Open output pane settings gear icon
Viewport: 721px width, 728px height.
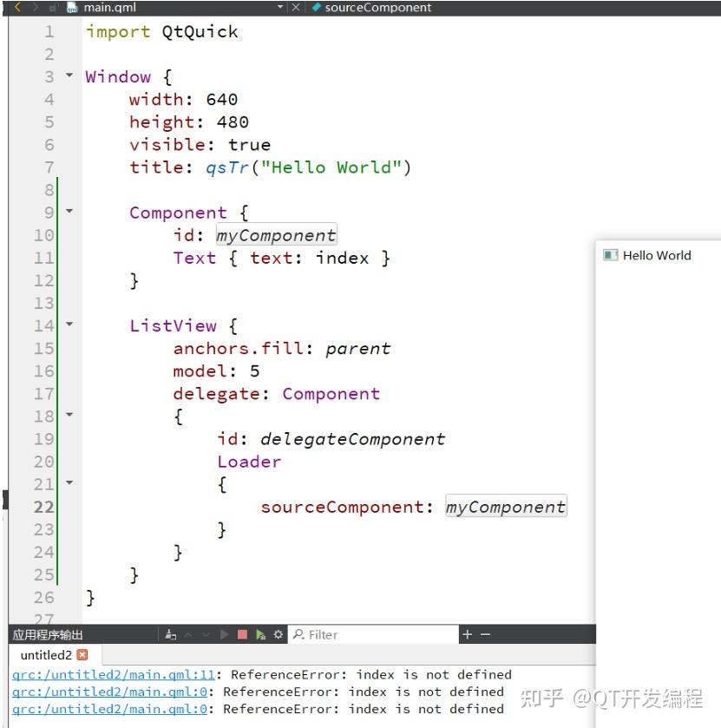click(276, 634)
